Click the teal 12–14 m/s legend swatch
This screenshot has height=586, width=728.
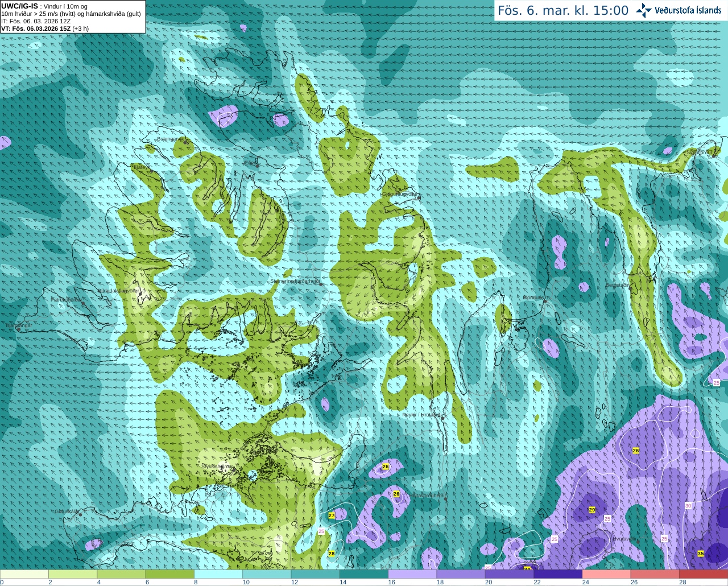(316, 574)
